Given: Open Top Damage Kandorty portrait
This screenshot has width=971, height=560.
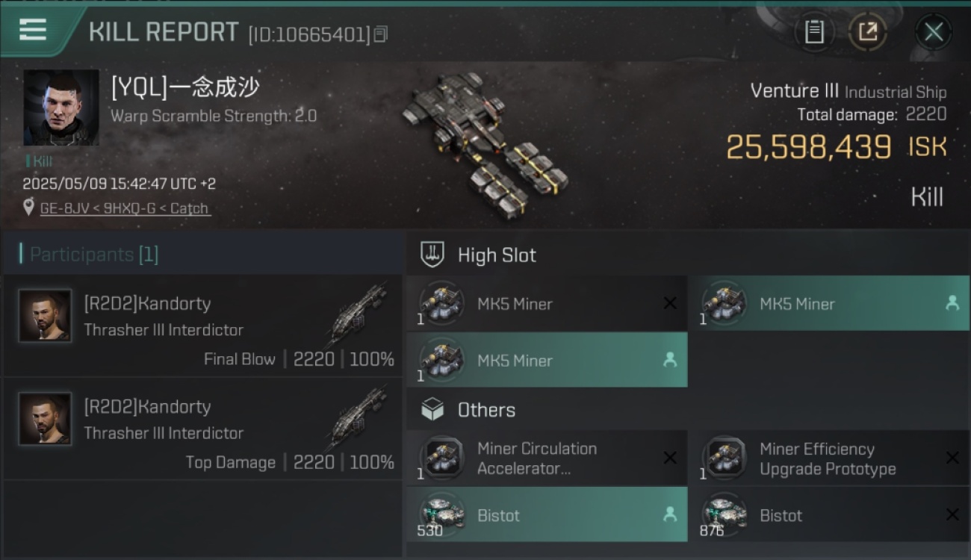Looking at the screenshot, I should point(46,419).
